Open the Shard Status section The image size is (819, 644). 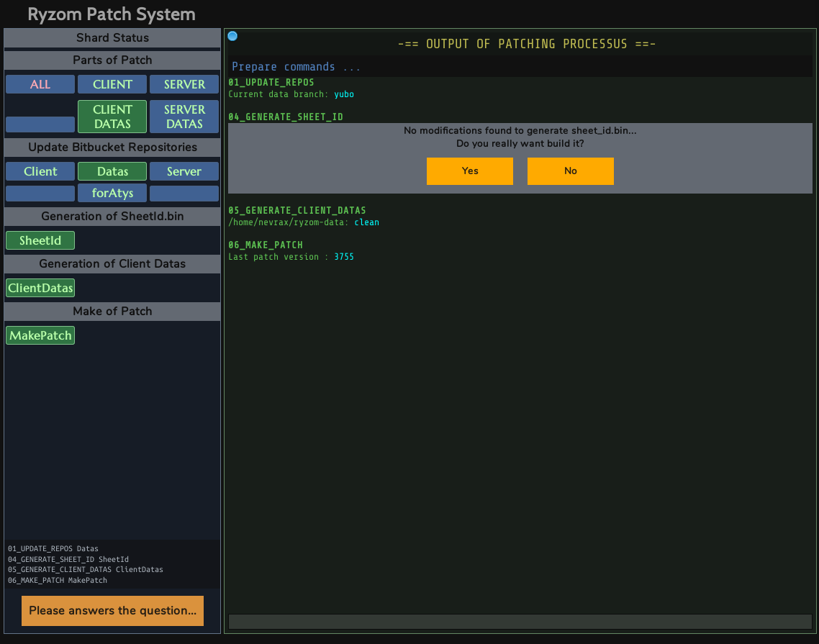112,37
